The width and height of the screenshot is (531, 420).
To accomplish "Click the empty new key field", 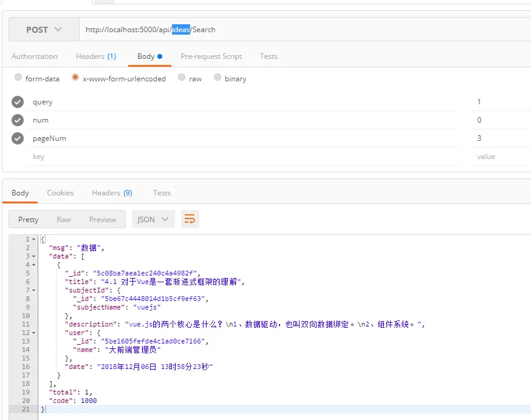I will tap(243, 157).
